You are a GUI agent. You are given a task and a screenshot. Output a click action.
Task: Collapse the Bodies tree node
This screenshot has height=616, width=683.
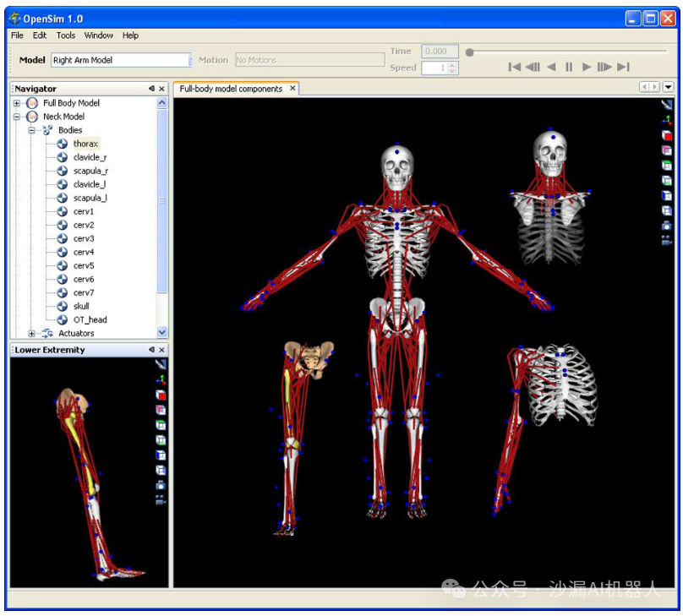(31, 130)
